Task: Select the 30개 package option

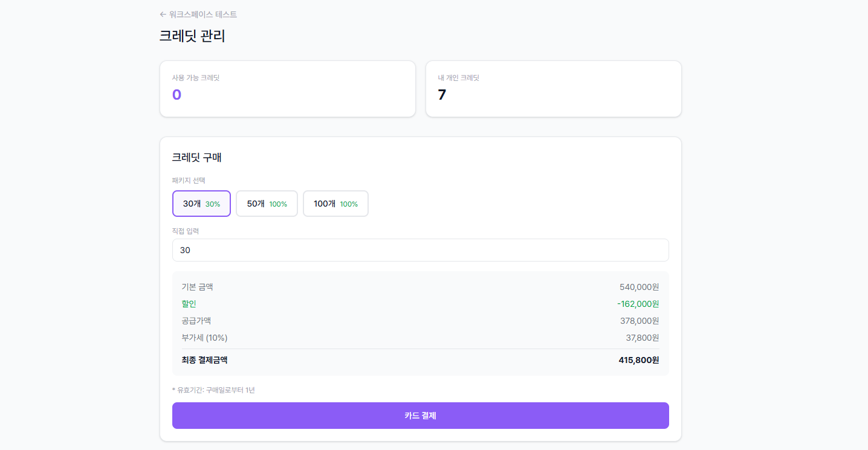Action: click(201, 204)
